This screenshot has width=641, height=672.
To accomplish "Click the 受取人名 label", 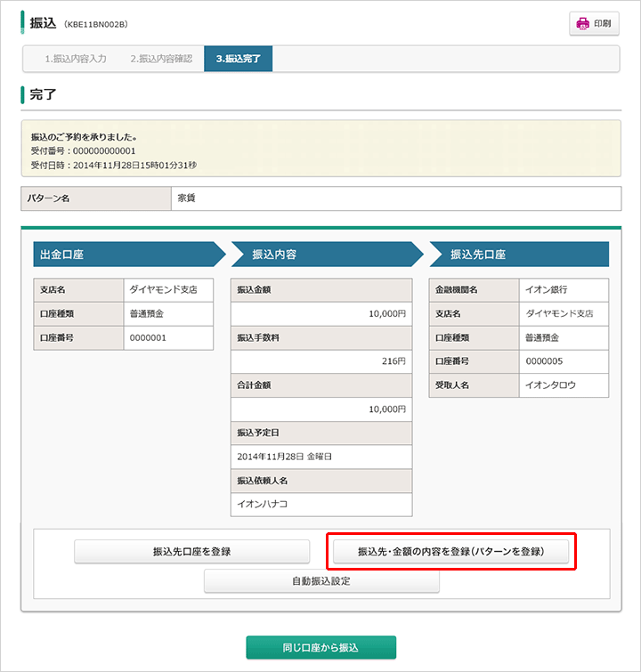I will tap(452, 385).
